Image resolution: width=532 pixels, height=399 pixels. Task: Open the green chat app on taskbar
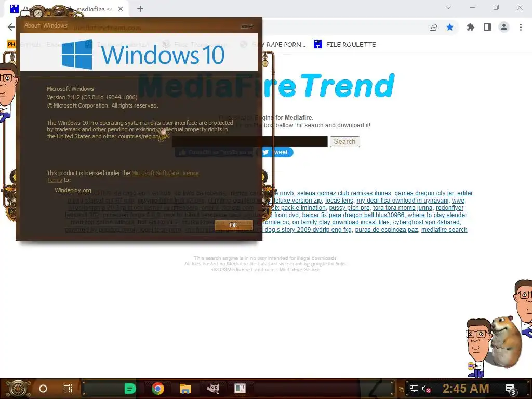[x=130, y=389]
